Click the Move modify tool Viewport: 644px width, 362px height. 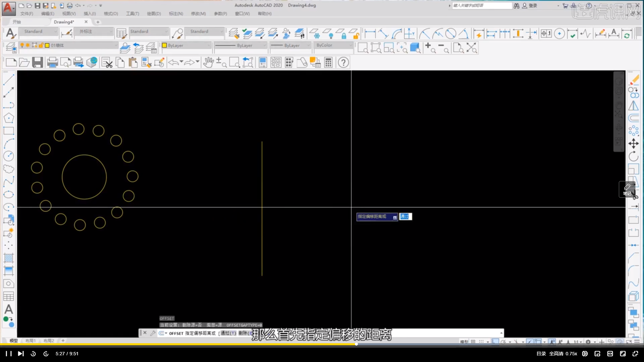point(634,143)
